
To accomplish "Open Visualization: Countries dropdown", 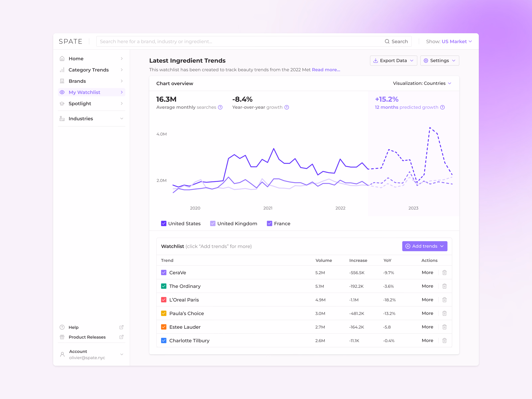I will [422, 83].
